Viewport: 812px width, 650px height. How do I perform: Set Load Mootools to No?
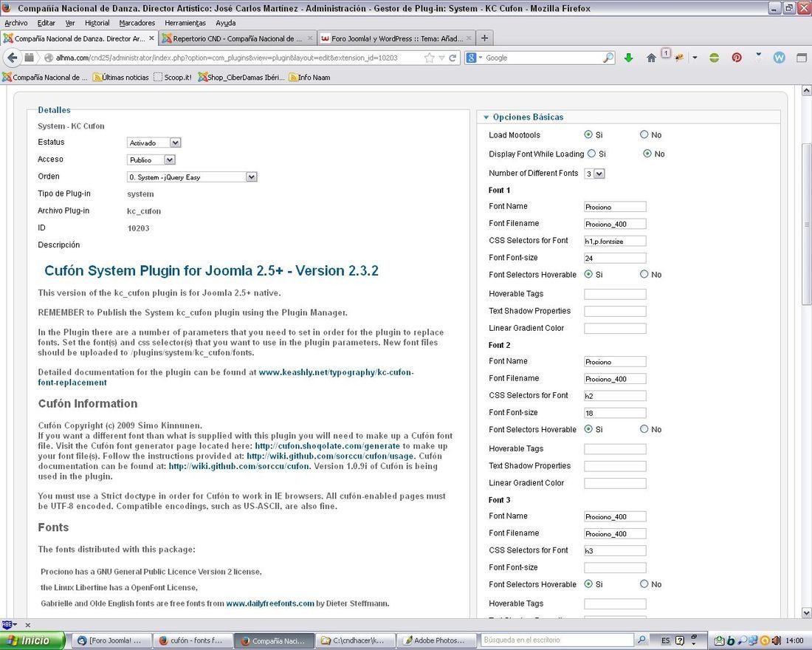point(644,134)
